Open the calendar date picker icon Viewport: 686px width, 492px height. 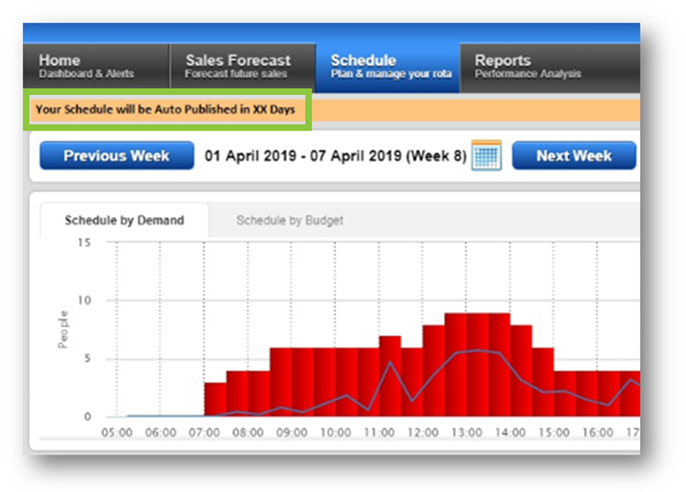coord(486,156)
